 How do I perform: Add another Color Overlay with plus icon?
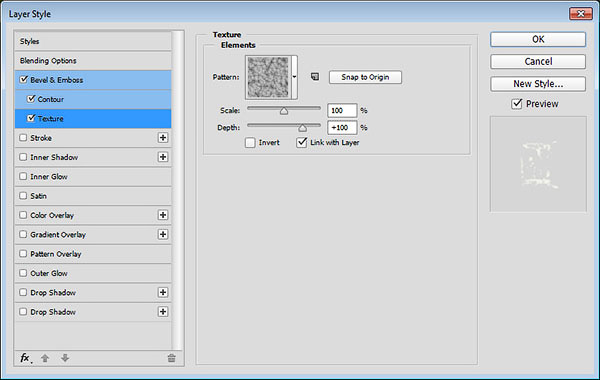pos(163,215)
